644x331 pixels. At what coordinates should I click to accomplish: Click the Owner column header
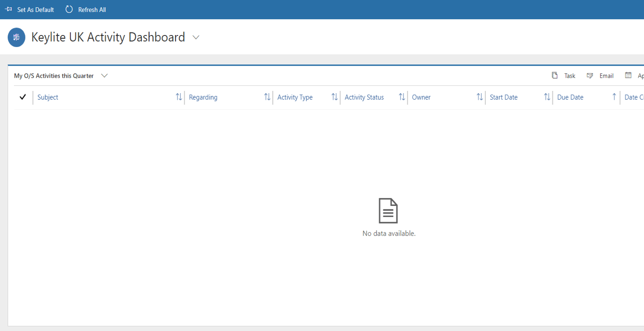[421, 97]
